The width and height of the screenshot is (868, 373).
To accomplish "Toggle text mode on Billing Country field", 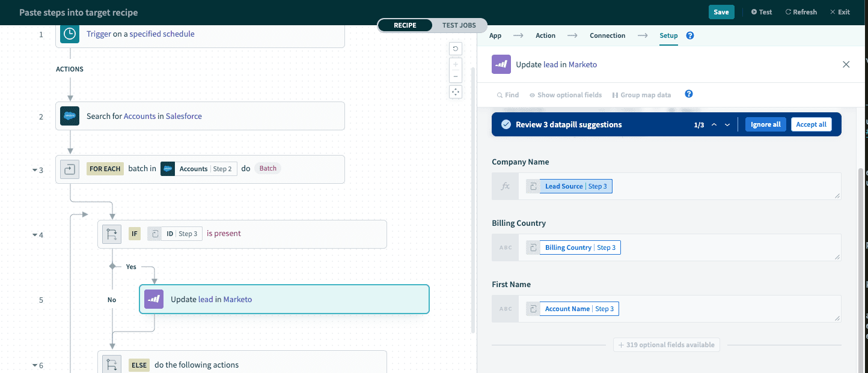I will [506, 247].
